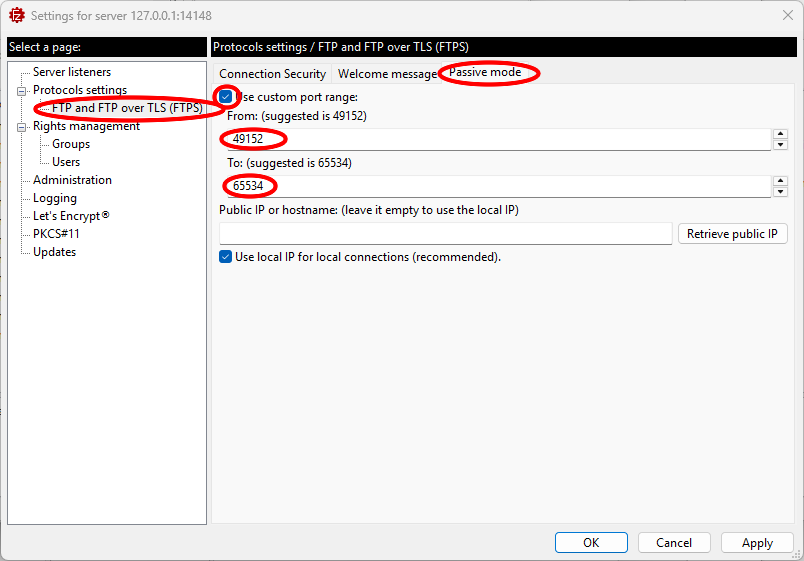Click the FileZilla Server title bar icon
This screenshot has height=561, width=804.
16,16
